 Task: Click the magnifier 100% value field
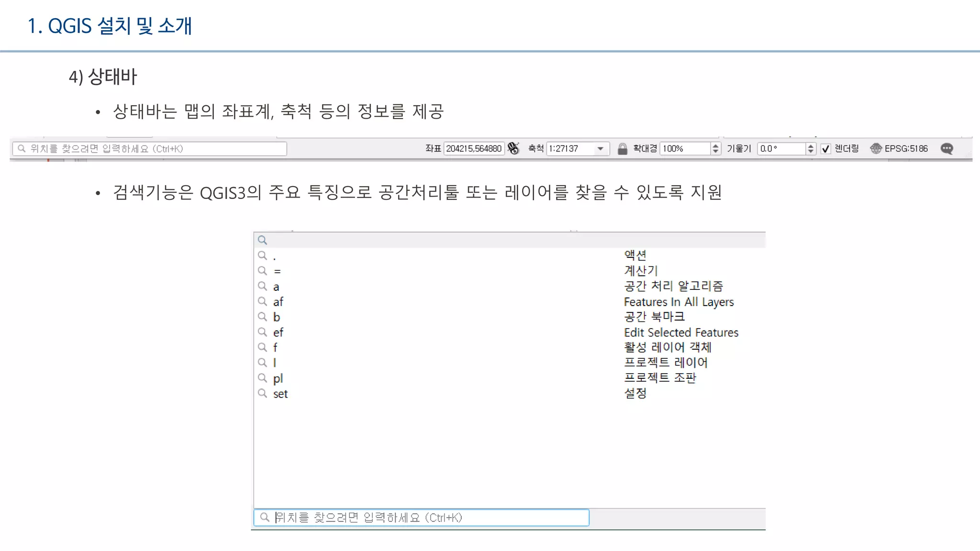pos(685,149)
